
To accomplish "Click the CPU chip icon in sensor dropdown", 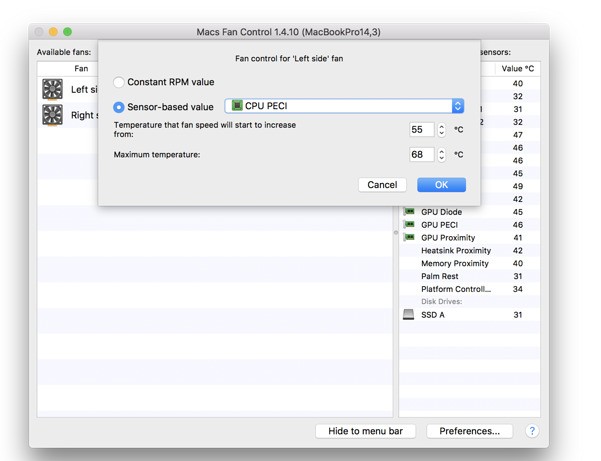I will tap(237, 105).
